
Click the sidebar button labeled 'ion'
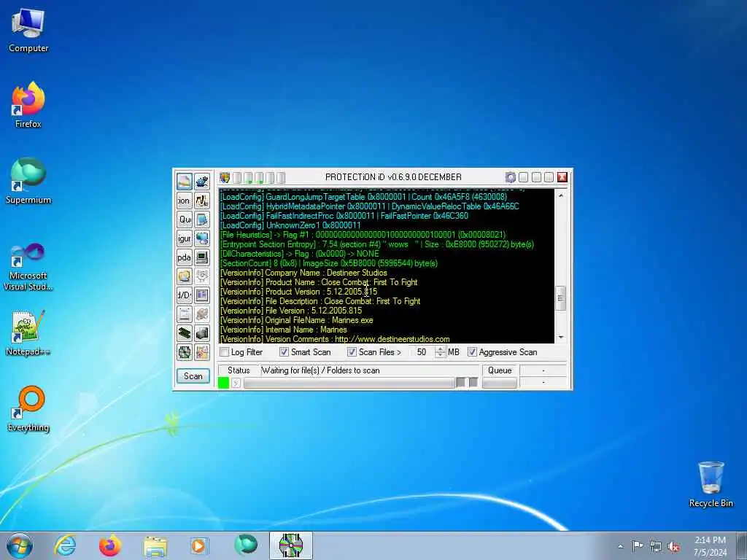point(185,201)
